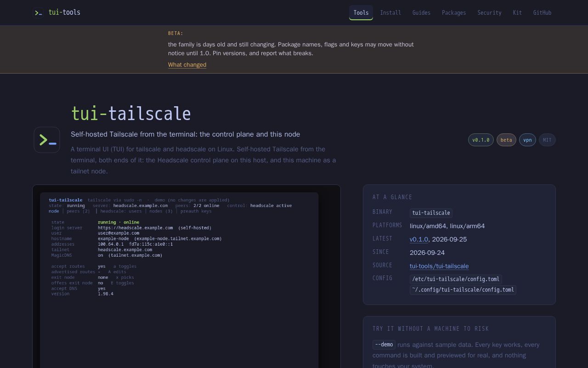
Task: Click the "Self-hosted Tailscale from the terminal" tagline
Action: [186, 134]
